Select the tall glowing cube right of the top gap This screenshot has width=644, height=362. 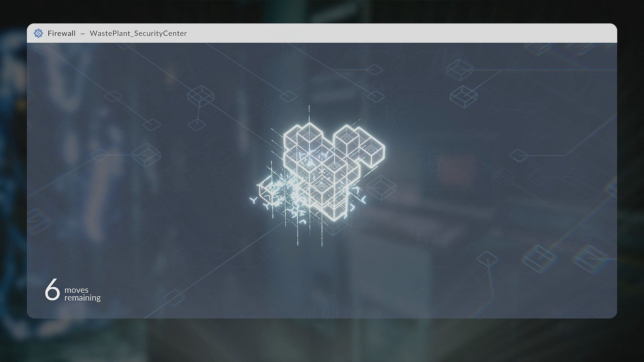[346, 141]
